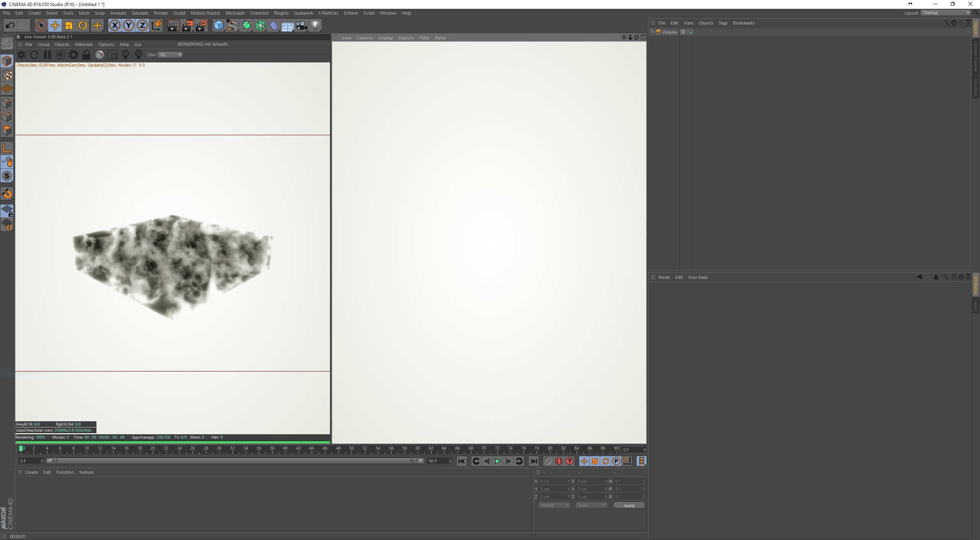The image size is (980, 540).
Task: Open User Data menu in Attributes
Action: (x=697, y=277)
